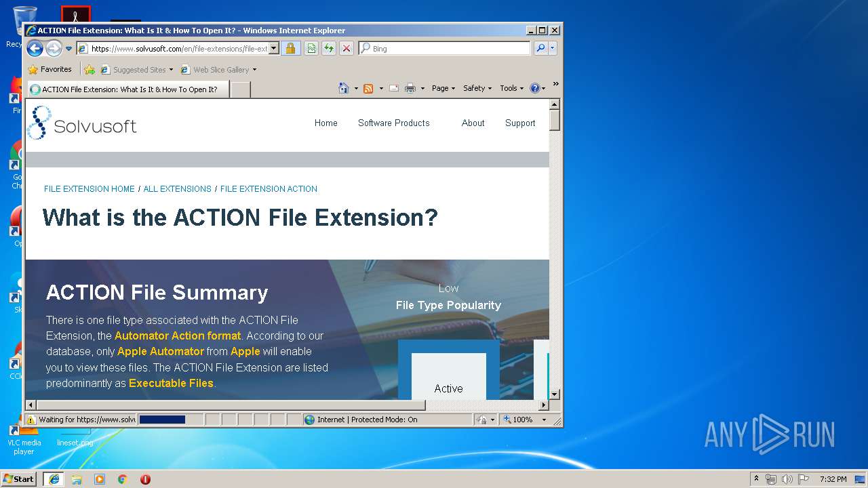Image resolution: width=868 pixels, height=488 pixels.
Task: Click the vertical scrollbar up arrow
Action: tap(554, 104)
